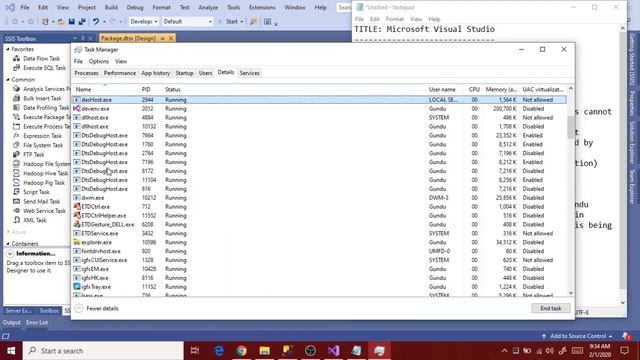Switch to the Services tab in Task Manager

coord(249,73)
